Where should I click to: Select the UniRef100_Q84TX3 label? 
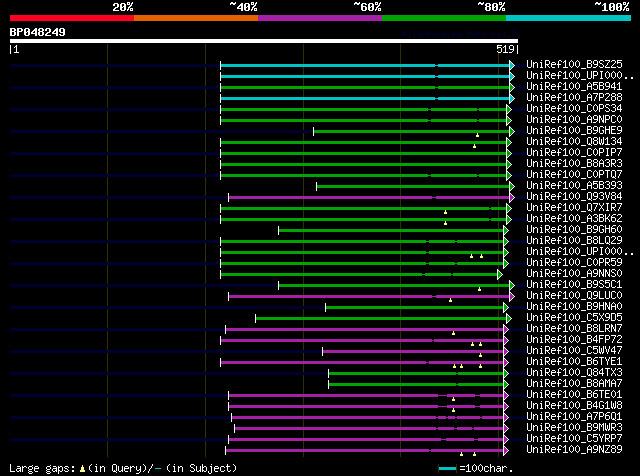click(x=574, y=373)
